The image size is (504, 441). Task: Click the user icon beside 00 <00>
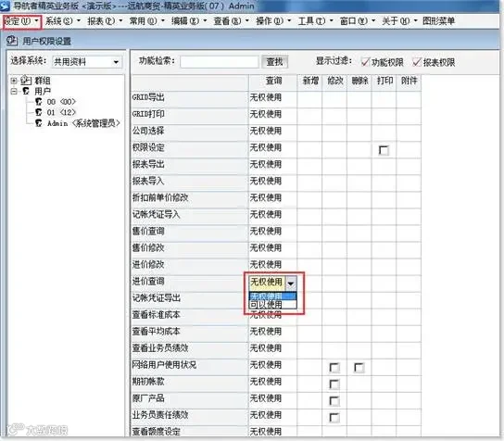click(x=39, y=102)
